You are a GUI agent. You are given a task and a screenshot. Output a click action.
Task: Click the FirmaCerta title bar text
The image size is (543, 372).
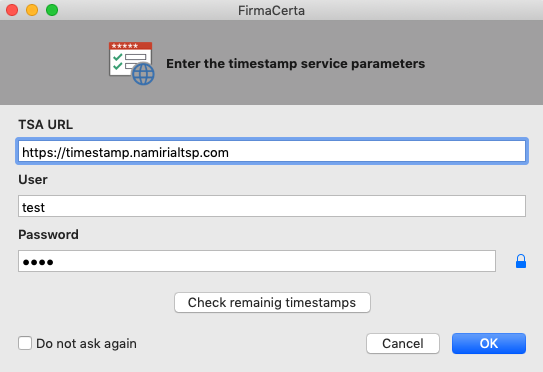click(x=271, y=10)
